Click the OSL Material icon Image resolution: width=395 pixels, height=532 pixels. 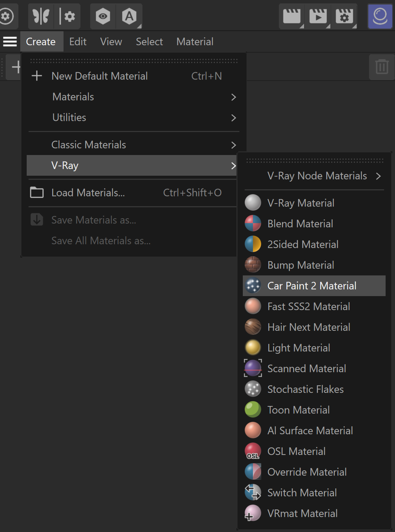[x=253, y=451]
